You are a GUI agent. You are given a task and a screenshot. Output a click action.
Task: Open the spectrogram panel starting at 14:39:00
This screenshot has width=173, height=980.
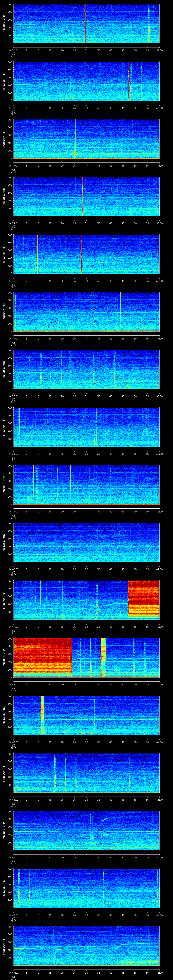click(87, 485)
